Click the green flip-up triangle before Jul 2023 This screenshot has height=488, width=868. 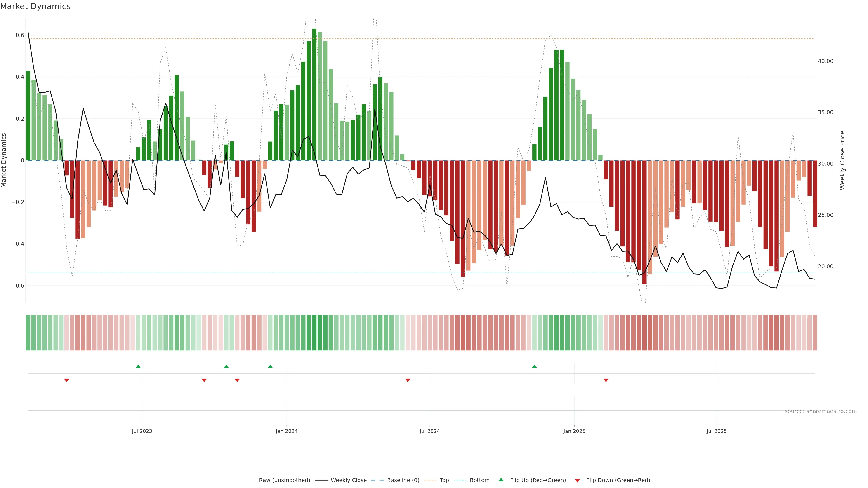point(138,366)
